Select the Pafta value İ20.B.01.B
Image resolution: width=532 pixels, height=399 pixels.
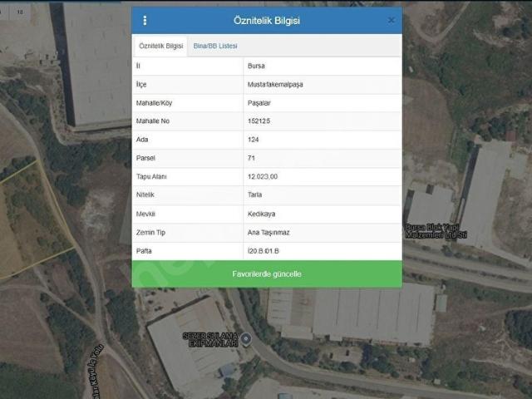tap(264, 251)
